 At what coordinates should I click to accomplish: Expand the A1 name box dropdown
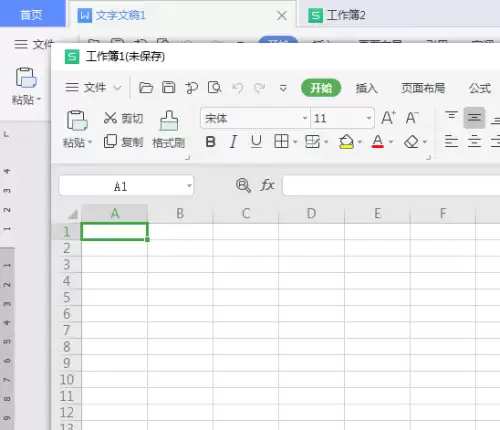point(189,185)
